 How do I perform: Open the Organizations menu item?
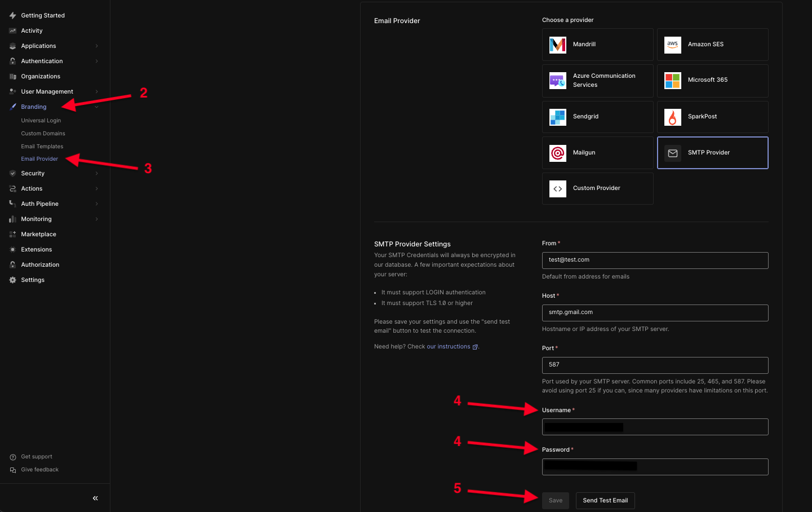point(41,77)
